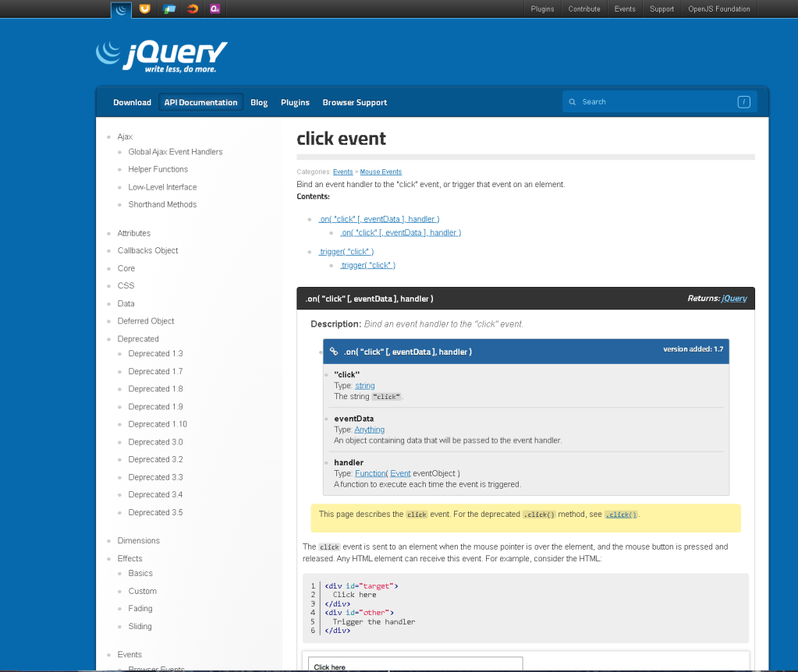
Task: Jump to nested .trigger("click") contents link
Action: (368, 265)
